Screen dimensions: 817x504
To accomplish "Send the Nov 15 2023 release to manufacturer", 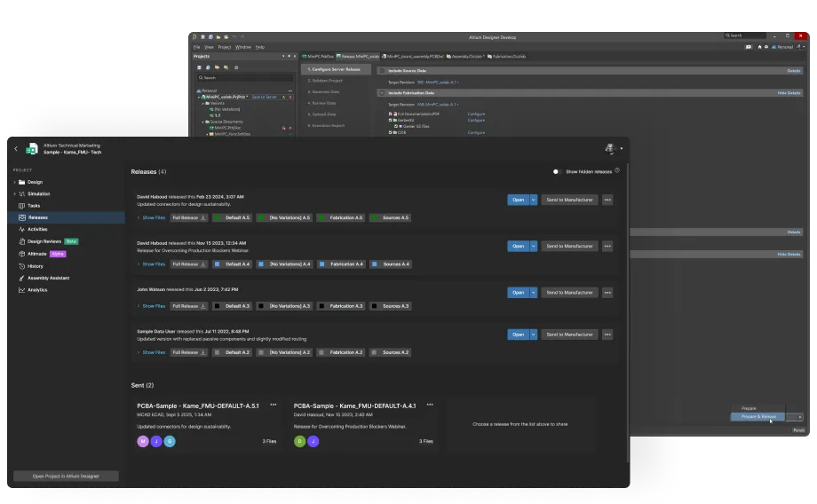I will 569,247.
